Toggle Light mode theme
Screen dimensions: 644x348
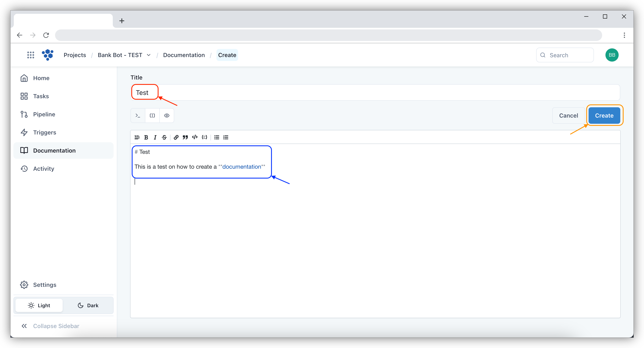[x=39, y=305]
